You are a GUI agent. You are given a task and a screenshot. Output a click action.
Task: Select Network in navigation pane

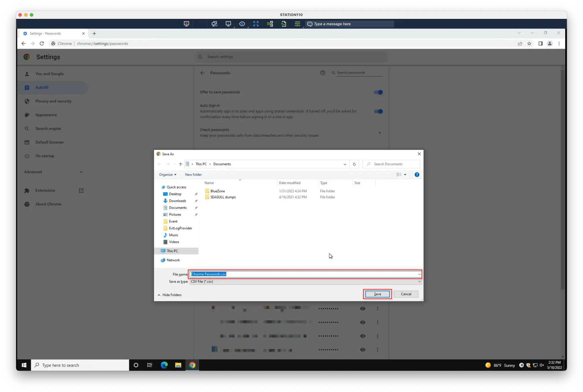pyautogui.click(x=173, y=260)
